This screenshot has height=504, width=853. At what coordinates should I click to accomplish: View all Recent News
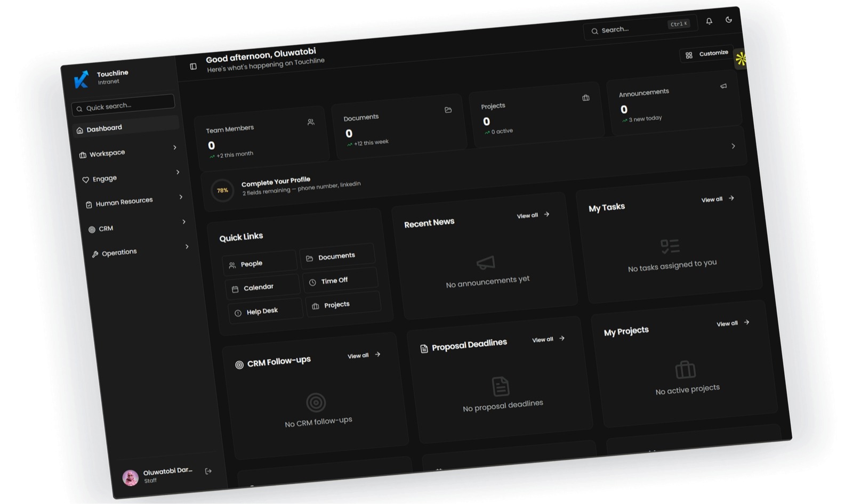pyautogui.click(x=533, y=215)
